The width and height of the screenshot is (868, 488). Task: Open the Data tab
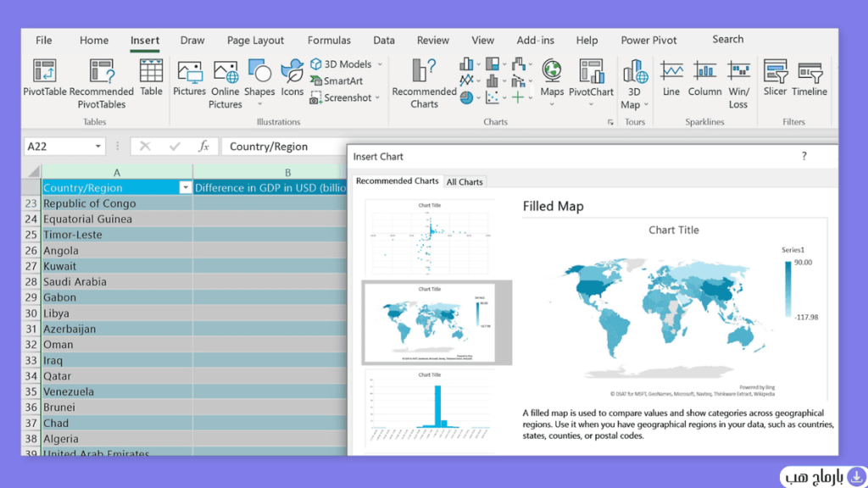384,41
